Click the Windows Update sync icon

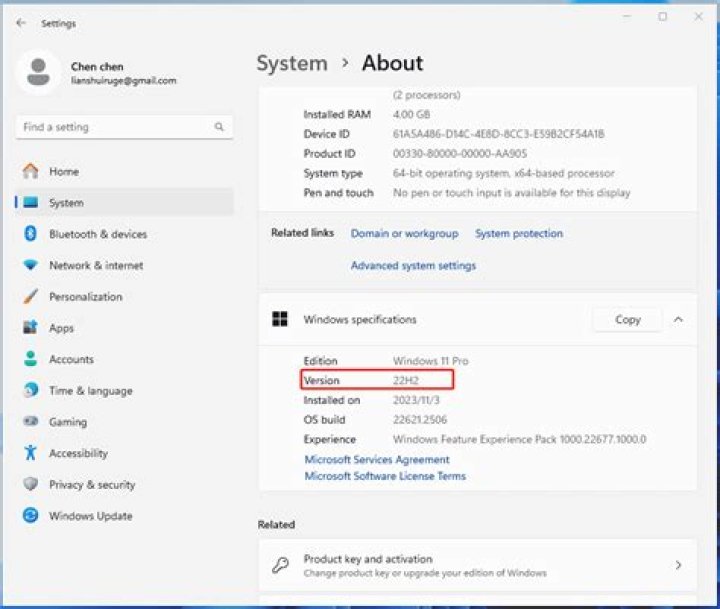(x=31, y=515)
